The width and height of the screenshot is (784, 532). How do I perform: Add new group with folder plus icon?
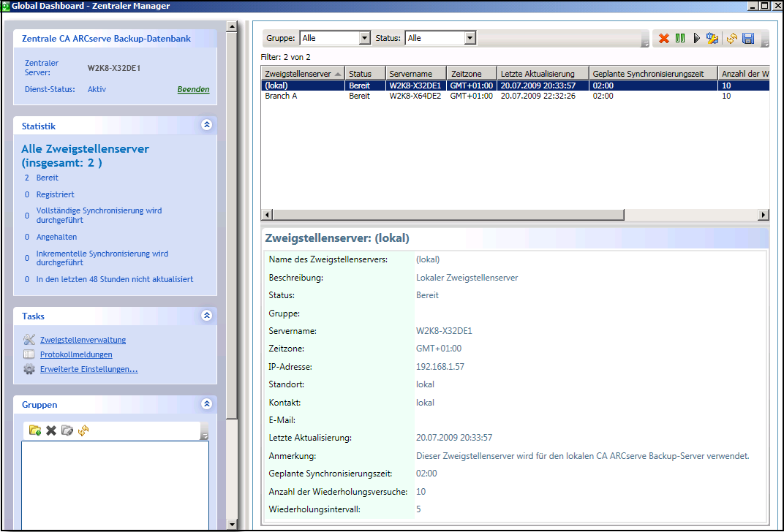click(x=35, y=430)
